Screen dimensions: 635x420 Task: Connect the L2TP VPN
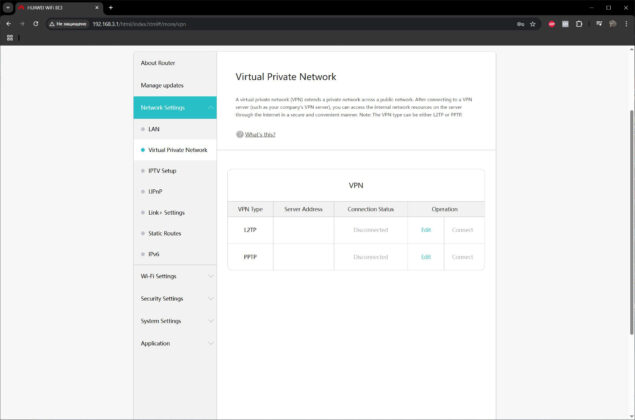(x=462, y=230)
